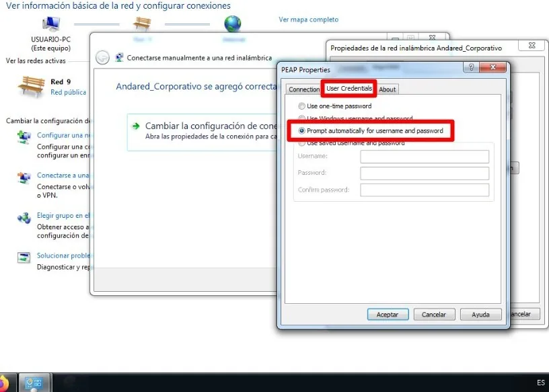Select Use saved username and password
The image size is (549, 392).
coord(351,143)
